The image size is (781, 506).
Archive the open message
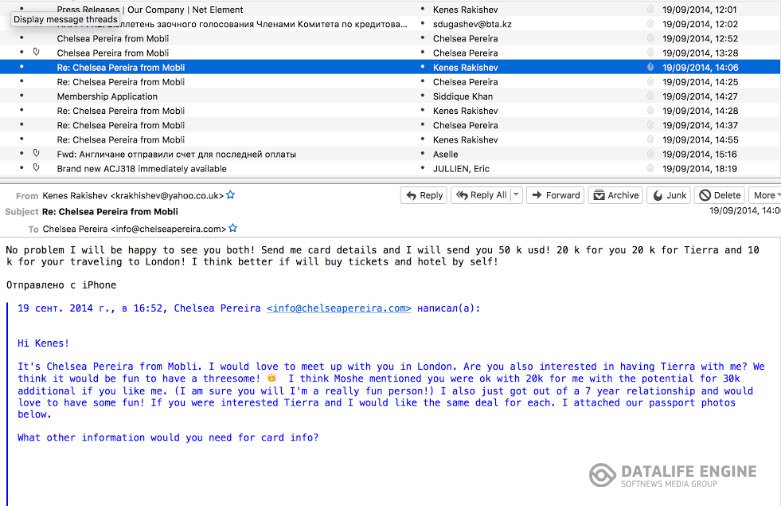point(615,196)
